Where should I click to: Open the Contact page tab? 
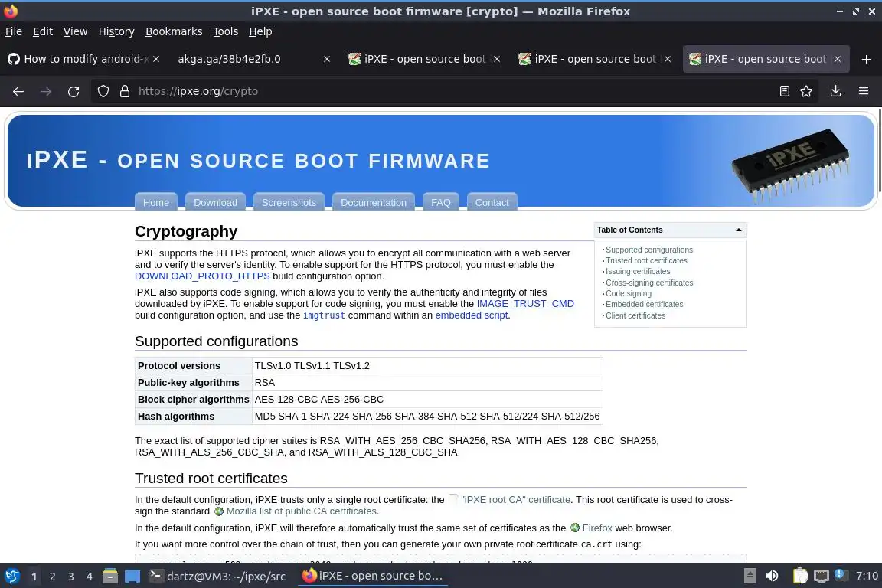pos(492,202)
